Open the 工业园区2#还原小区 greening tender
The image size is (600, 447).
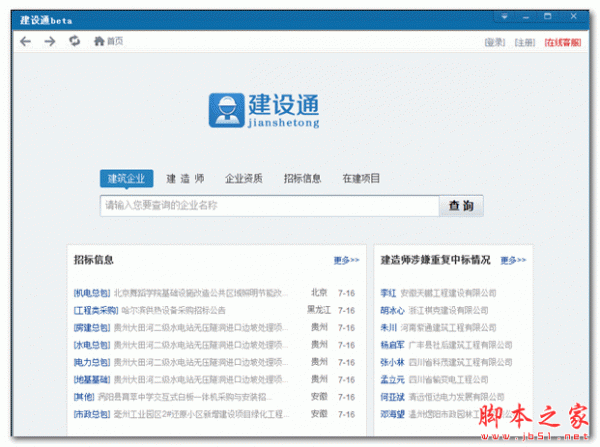click(201, 414)
